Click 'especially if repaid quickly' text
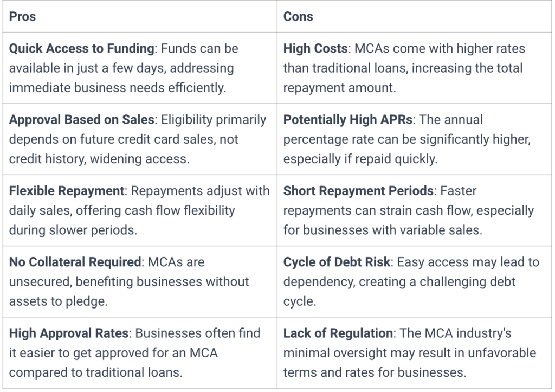Image resolution: width=555 pixels, height=392 pixels. pos(360,159)
